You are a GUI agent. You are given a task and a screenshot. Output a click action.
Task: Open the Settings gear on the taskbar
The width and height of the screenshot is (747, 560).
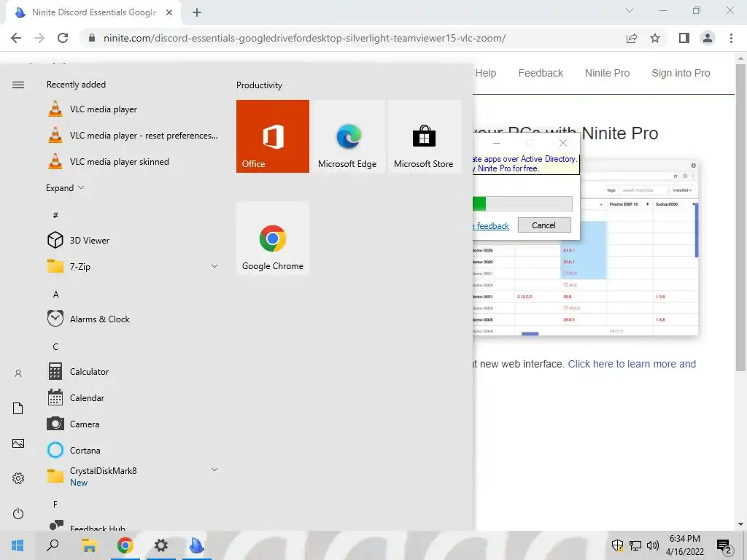[x=161, y=545]
